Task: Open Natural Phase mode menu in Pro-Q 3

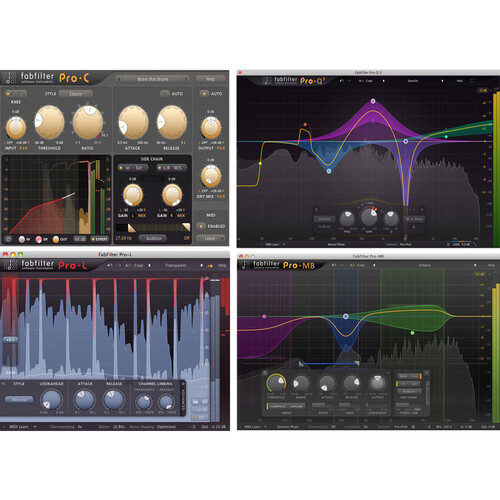Action: (336, 244)
